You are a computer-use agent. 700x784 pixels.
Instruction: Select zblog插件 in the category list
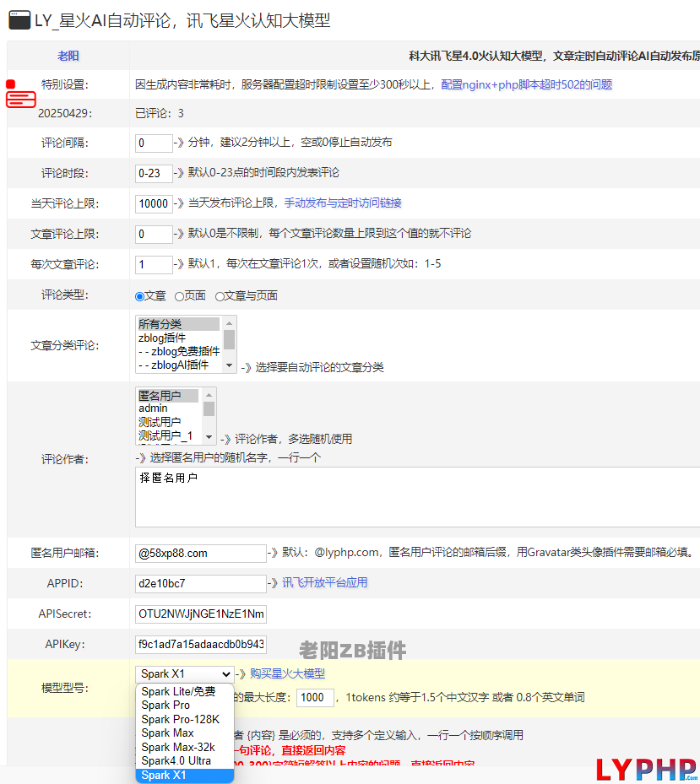point(179,338)
